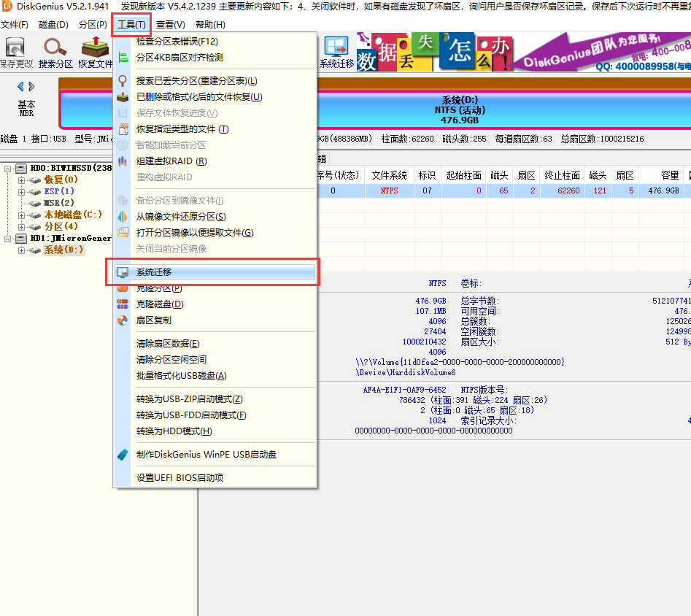This screenshot has height=616, width=691.
Task: Click the clone disk menu icon
Action: pyautogui.click(x=123, y=304)
